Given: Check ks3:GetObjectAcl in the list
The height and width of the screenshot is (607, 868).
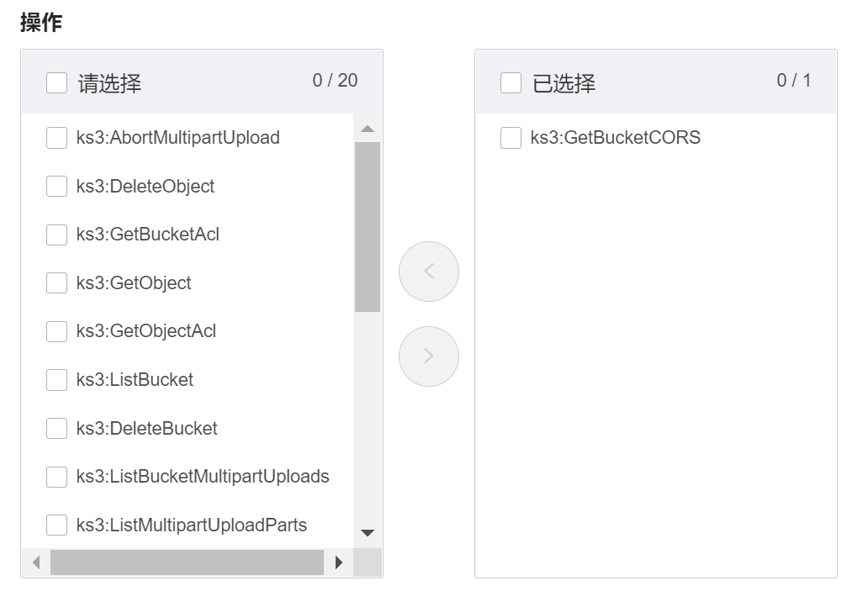Looking at the screenshot, I should [x=56, y=331].
